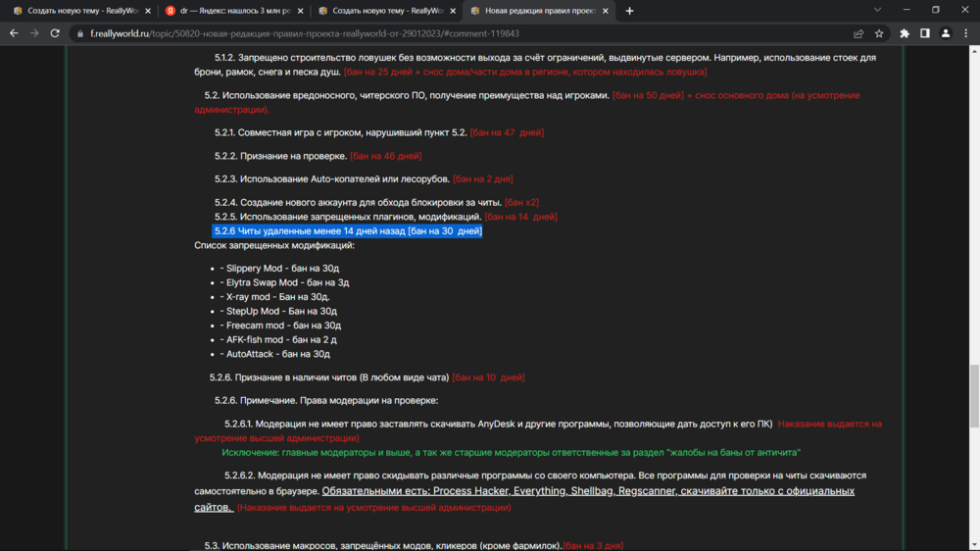Click red text '[бан на 3 дня]'
The image size is (980, 551).
593,546
